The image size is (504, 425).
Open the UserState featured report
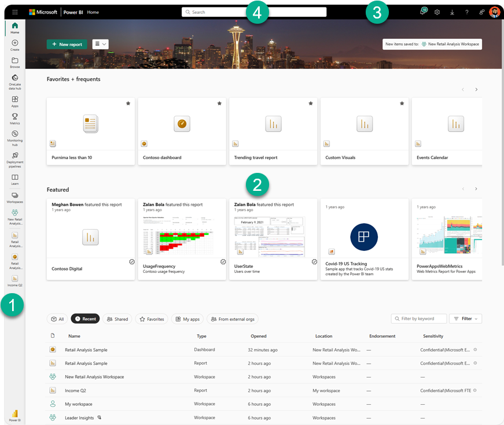[x=273, y=239]
